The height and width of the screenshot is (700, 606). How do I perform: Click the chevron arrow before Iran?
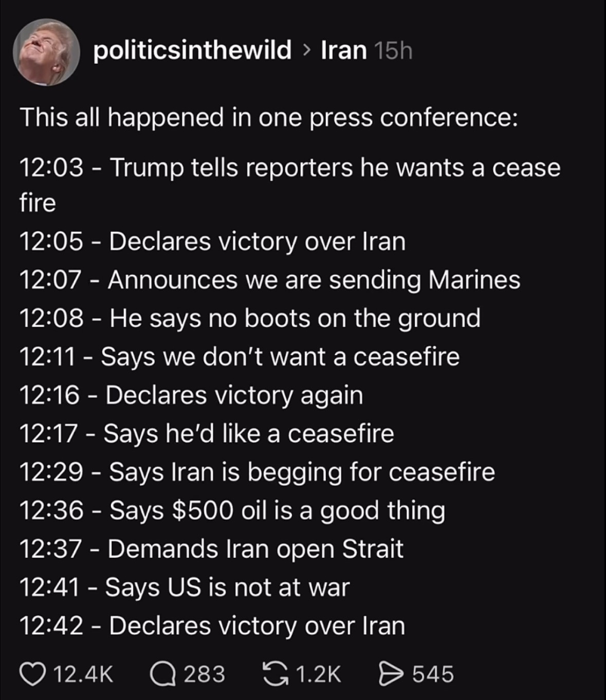click(306, 50)
